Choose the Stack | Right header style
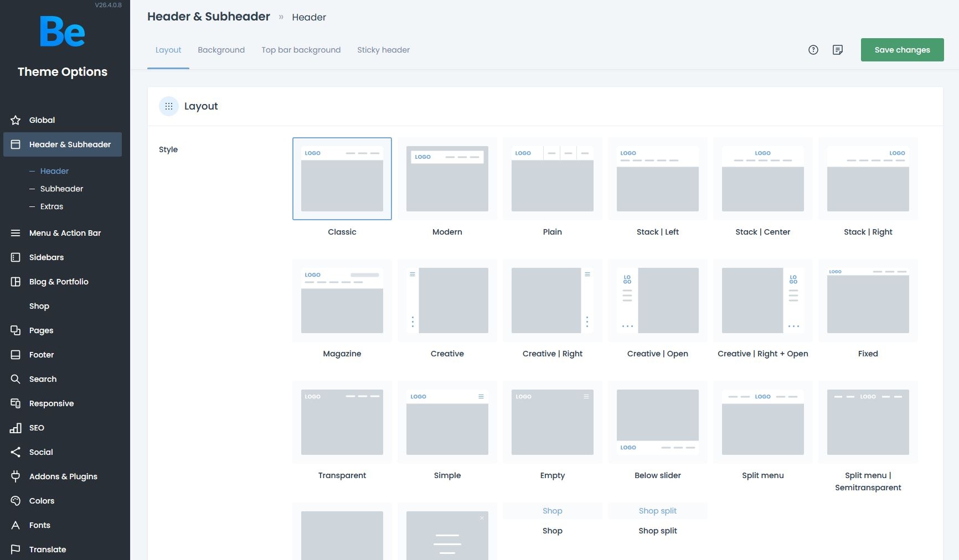The image size is (959, 560). coord(868,179)
